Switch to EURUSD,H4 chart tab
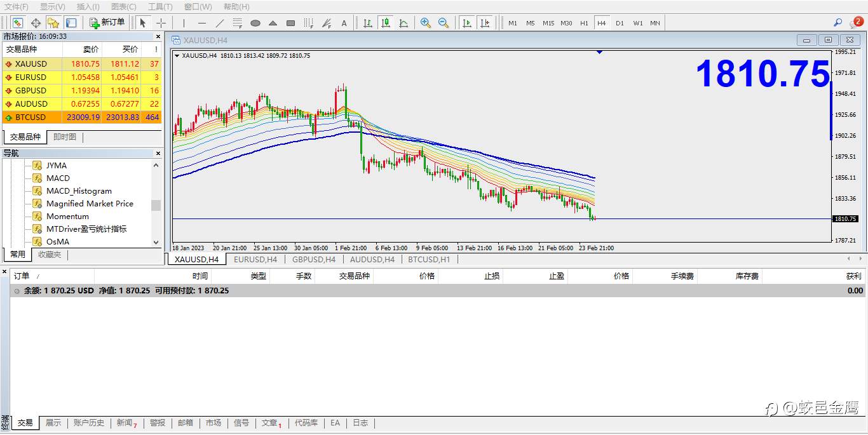Viewport: 868px width, 435px height. click(255, 259)
